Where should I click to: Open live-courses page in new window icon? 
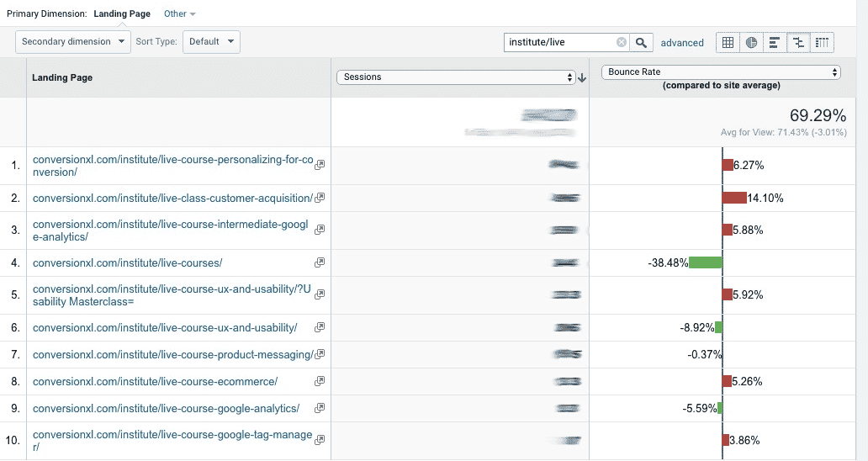(x=320, y=263)
